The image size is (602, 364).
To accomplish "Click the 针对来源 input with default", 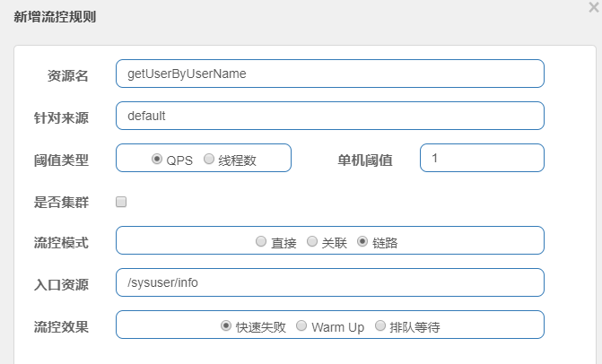I will [x=329, y=116].
